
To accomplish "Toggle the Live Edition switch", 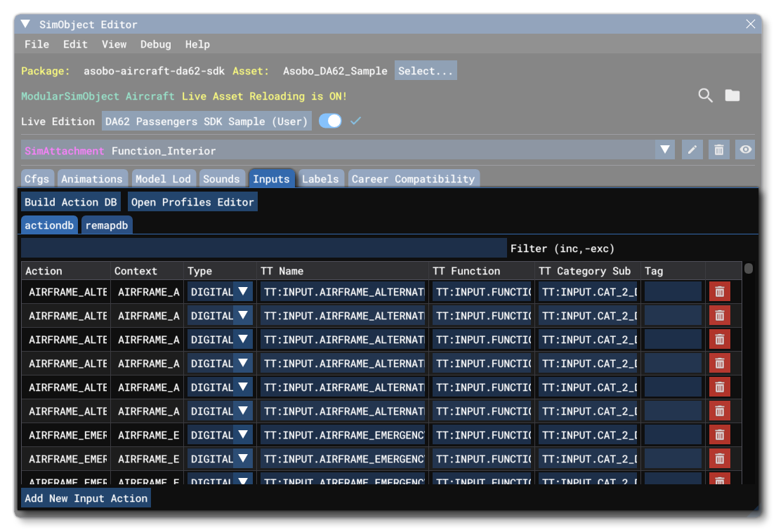I will click(x=329, y=121).
